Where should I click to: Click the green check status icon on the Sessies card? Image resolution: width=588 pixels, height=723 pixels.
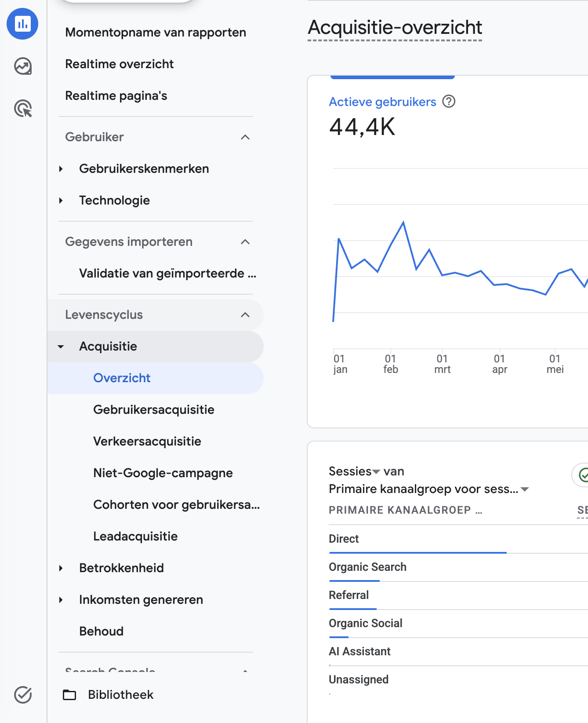pyautogui.click(x=583, y=475)
